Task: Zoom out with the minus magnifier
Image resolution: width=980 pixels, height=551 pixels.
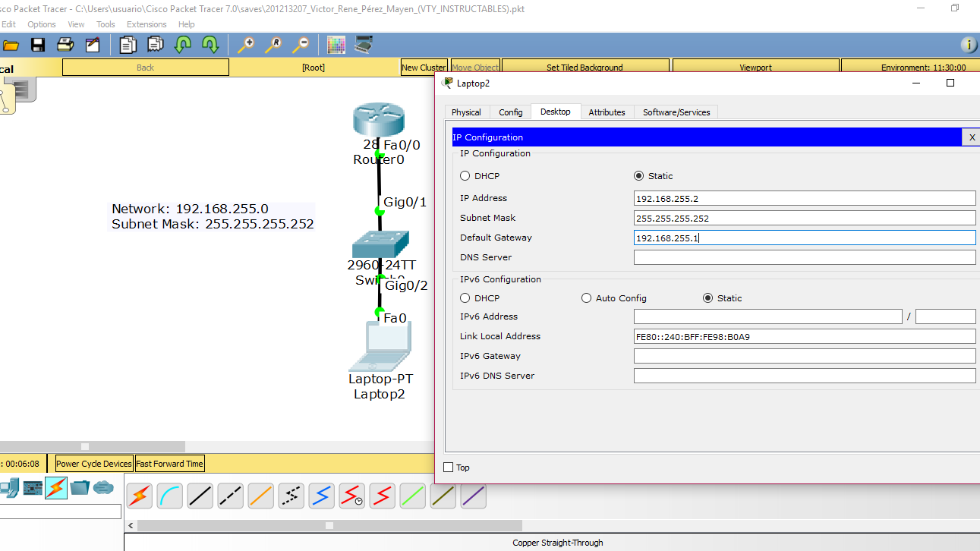Action: click(x=301, y=45)
